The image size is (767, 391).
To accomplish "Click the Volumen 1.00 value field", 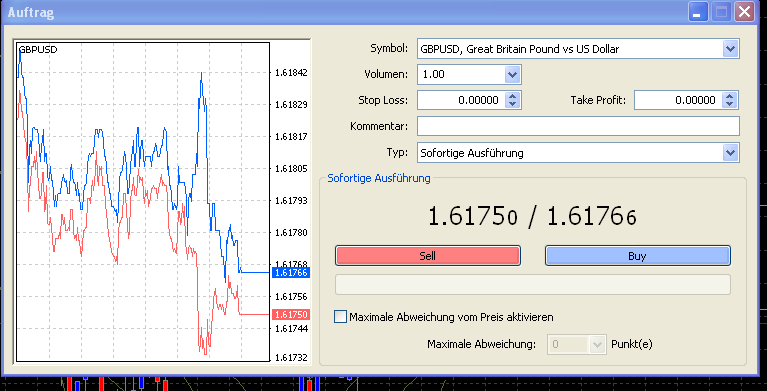I will [461, 75].
